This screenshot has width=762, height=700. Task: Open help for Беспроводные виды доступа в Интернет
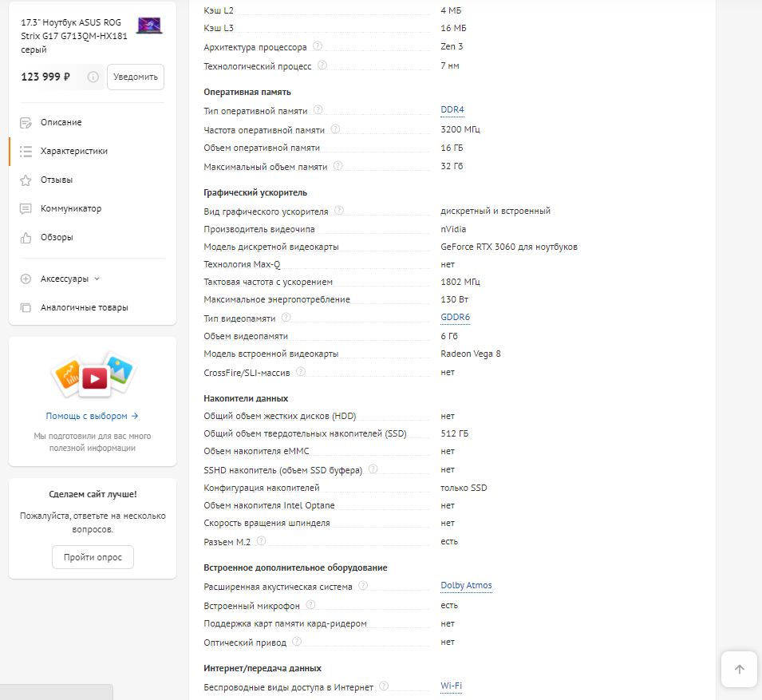tap(384, 686)
